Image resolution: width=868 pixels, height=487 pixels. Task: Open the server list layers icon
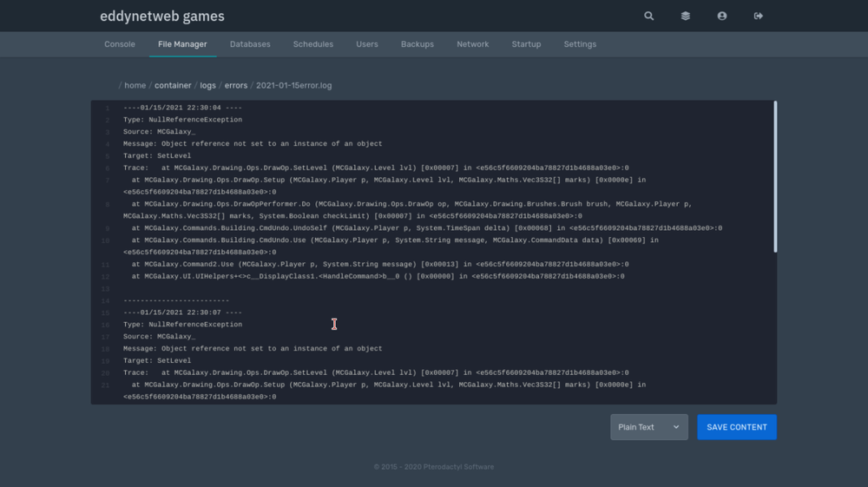coord(686,16)
